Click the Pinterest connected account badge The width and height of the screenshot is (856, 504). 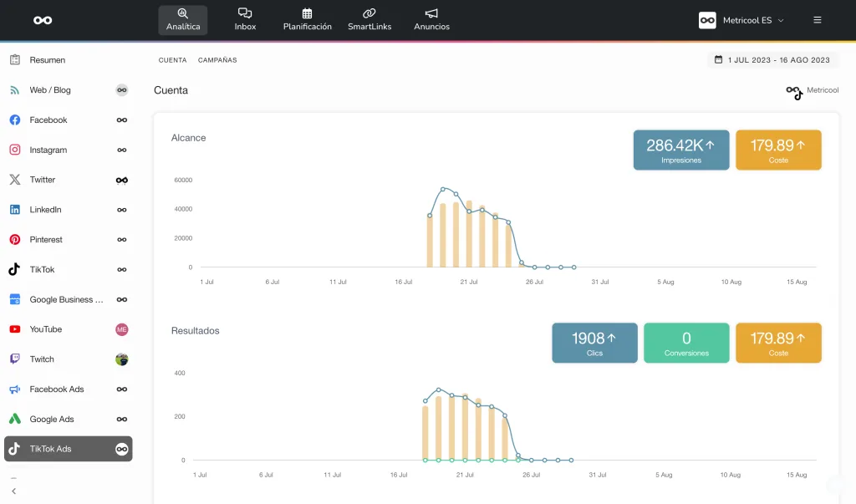click(122, 240)
